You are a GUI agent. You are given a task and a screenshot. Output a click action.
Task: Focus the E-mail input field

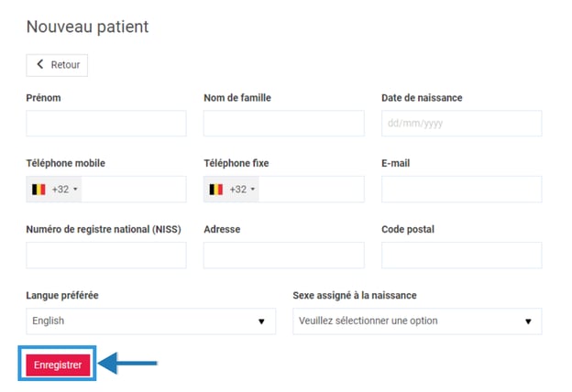[461, 190]
